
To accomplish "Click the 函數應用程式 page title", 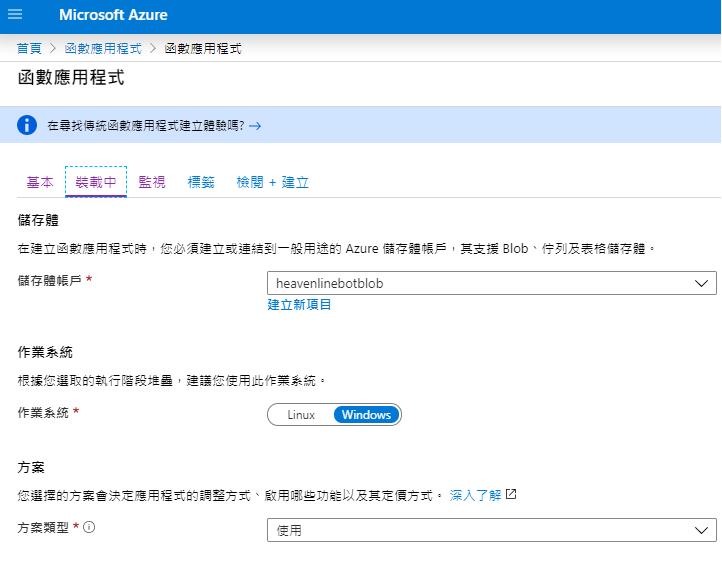I will (x=71, y=77).
